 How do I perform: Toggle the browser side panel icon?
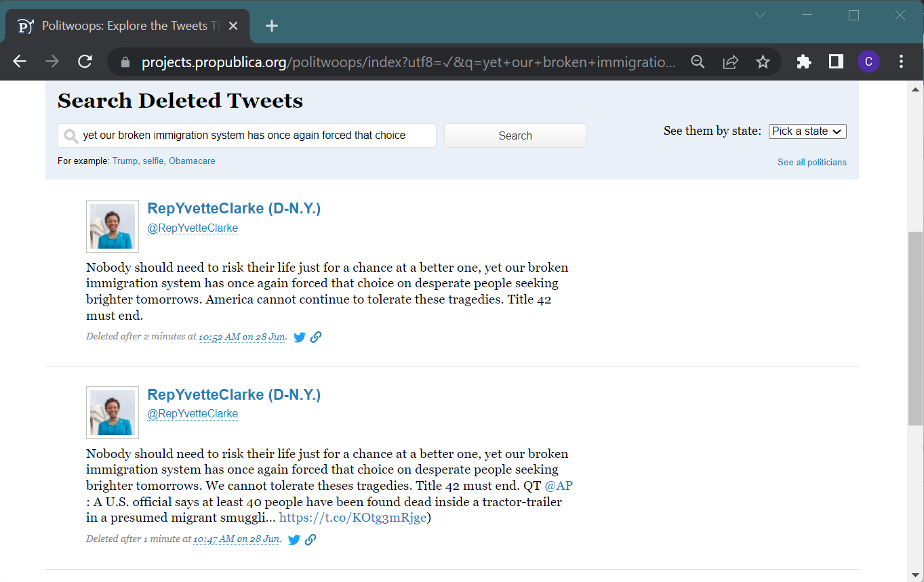point(836,62)
